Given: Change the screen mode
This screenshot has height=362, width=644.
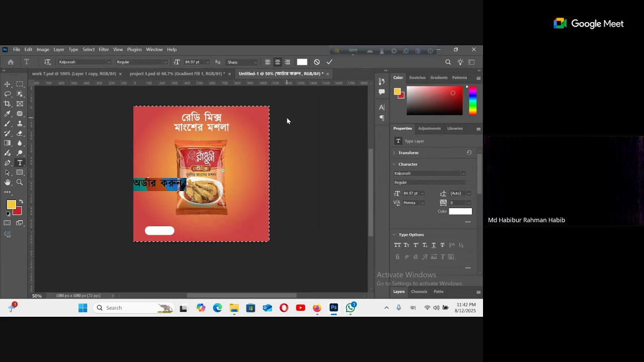Looking at the screenshot, I should 20,223.
